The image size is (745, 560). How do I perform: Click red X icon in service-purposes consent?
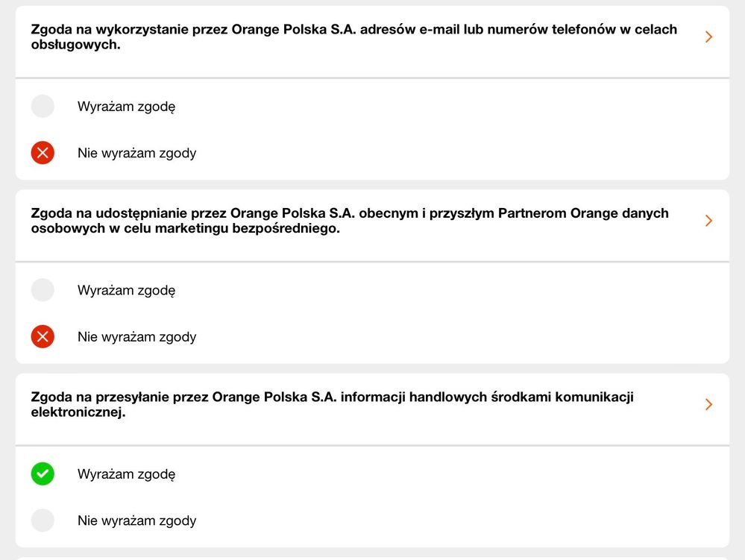[x=43, y=153]
